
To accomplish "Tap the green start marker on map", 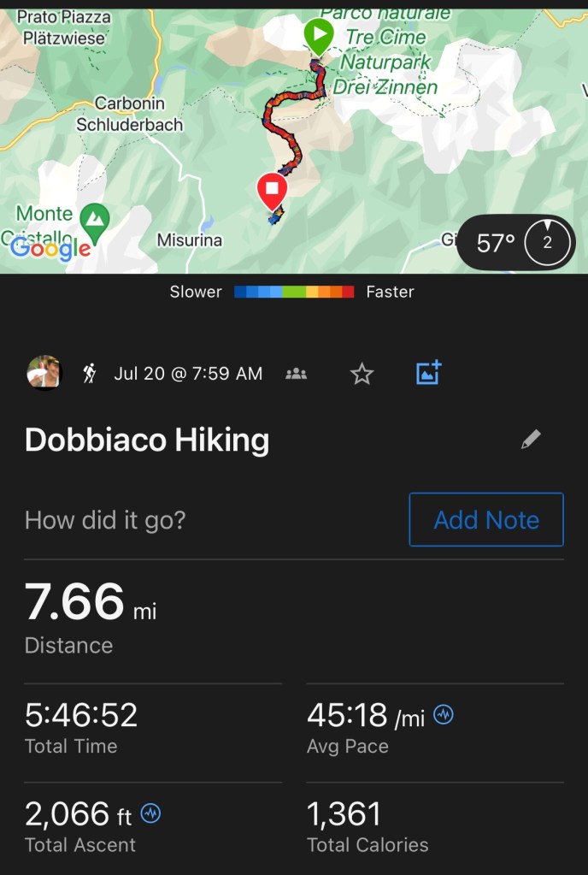I will [x=319, y=37].
